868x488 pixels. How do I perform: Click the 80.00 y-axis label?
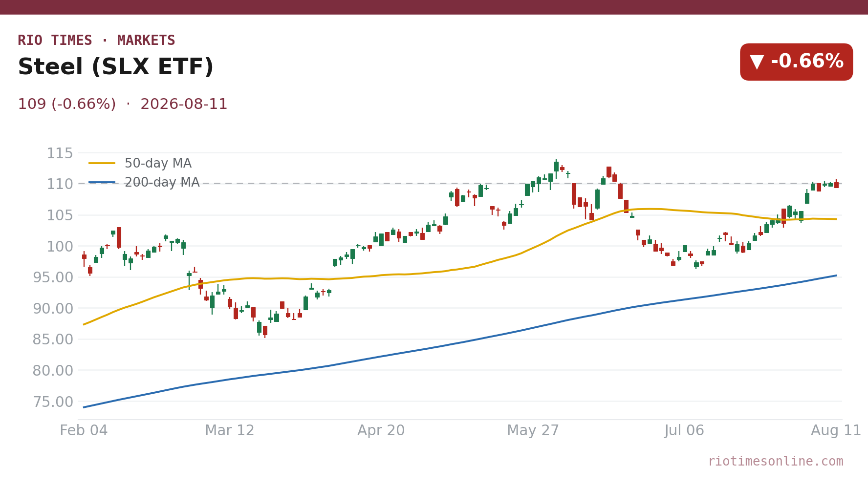click(x=53, y=371)
